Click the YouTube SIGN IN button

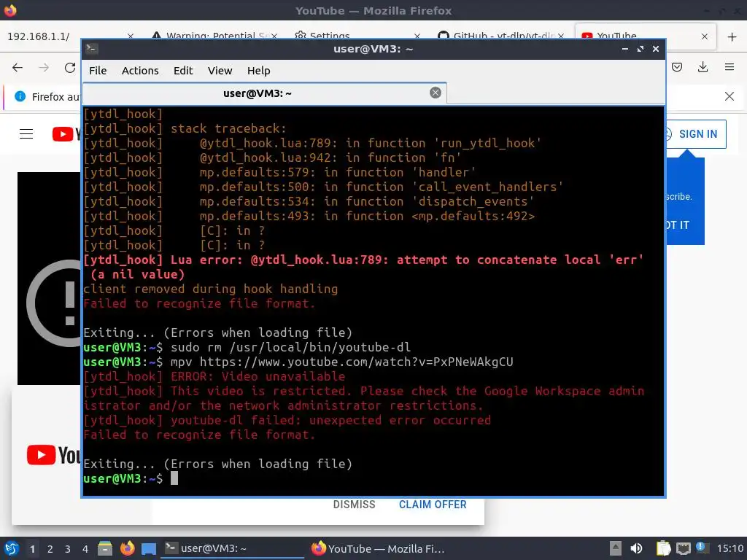695,134
